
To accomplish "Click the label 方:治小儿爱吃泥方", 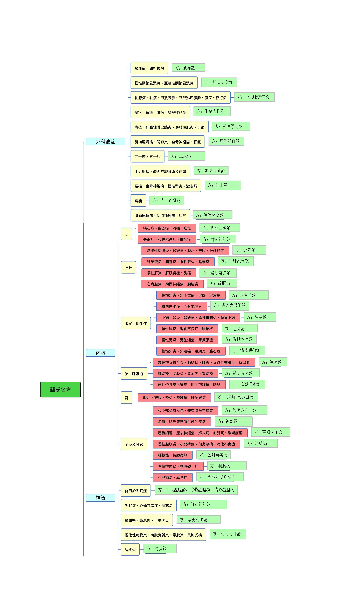I will (220, 477).
